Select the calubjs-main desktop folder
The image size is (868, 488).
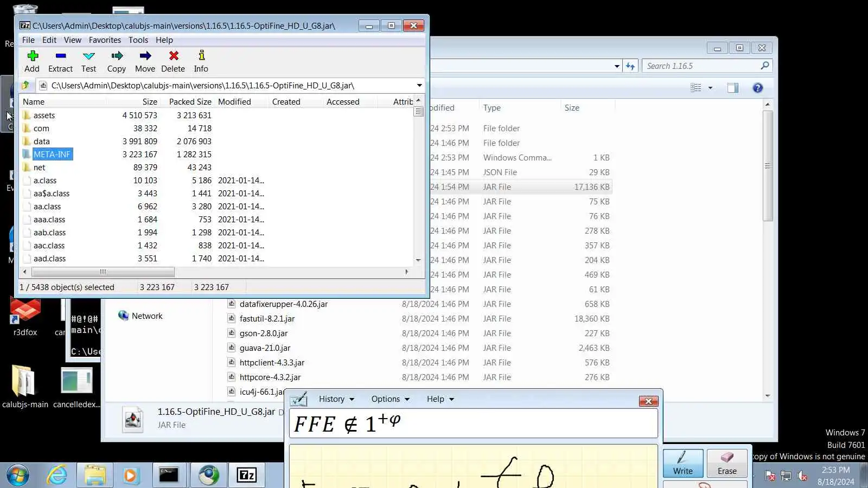pos(25,387)
